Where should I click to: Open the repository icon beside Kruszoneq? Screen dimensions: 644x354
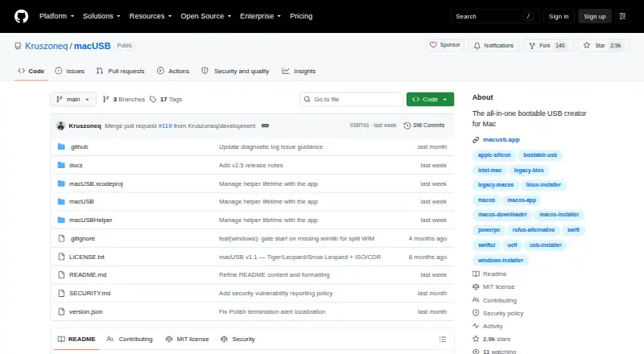coord(18,46)
